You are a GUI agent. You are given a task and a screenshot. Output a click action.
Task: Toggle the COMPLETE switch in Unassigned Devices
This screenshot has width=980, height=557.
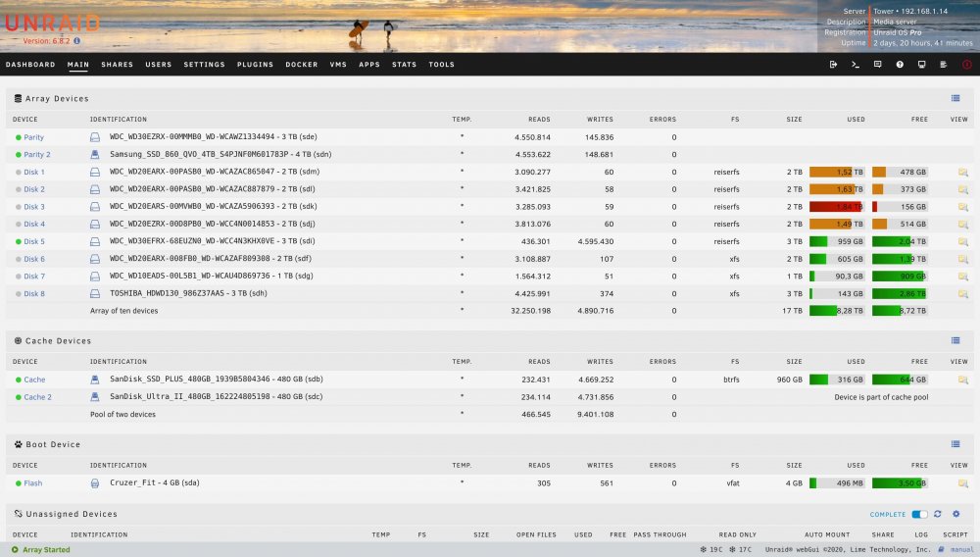click(x=919, y=515)
